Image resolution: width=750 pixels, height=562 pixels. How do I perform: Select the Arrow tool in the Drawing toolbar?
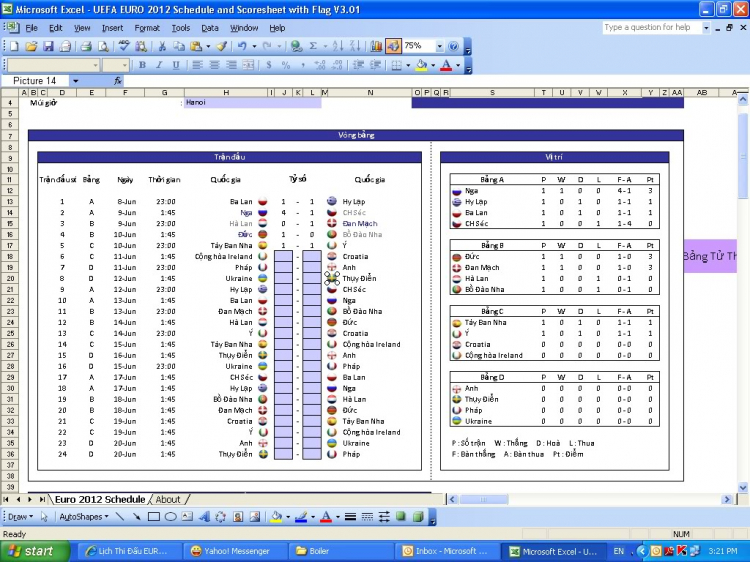137,517
